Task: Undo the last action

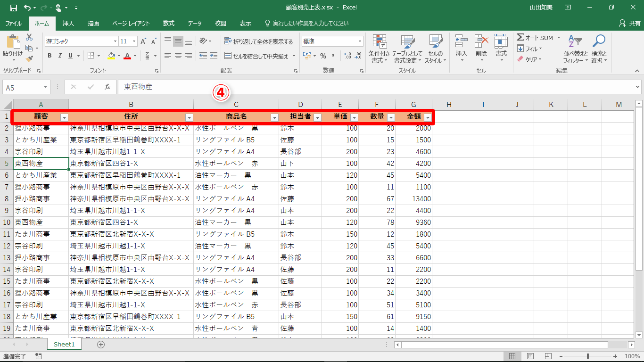Action: click(x=27, y=8)
